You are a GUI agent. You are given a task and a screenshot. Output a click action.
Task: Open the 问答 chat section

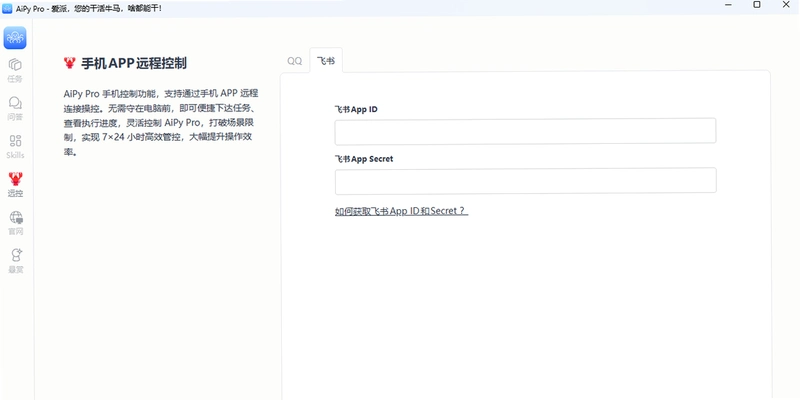pyautogui.click(x=15, y=109)
